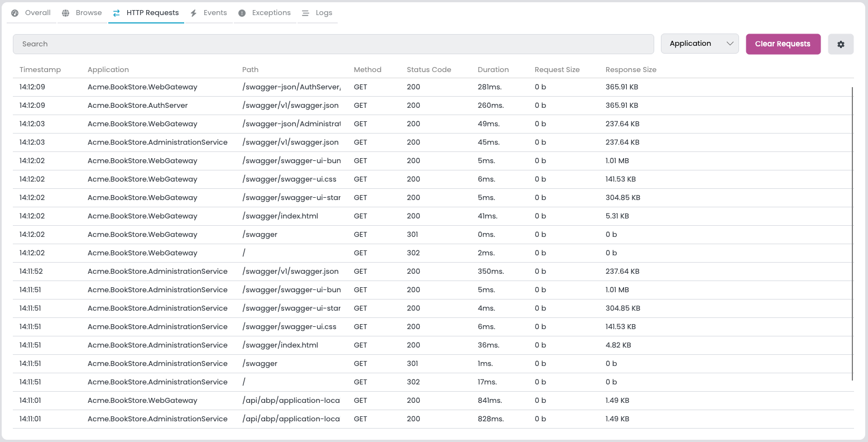Click the Search input field

tap(334, 44)
